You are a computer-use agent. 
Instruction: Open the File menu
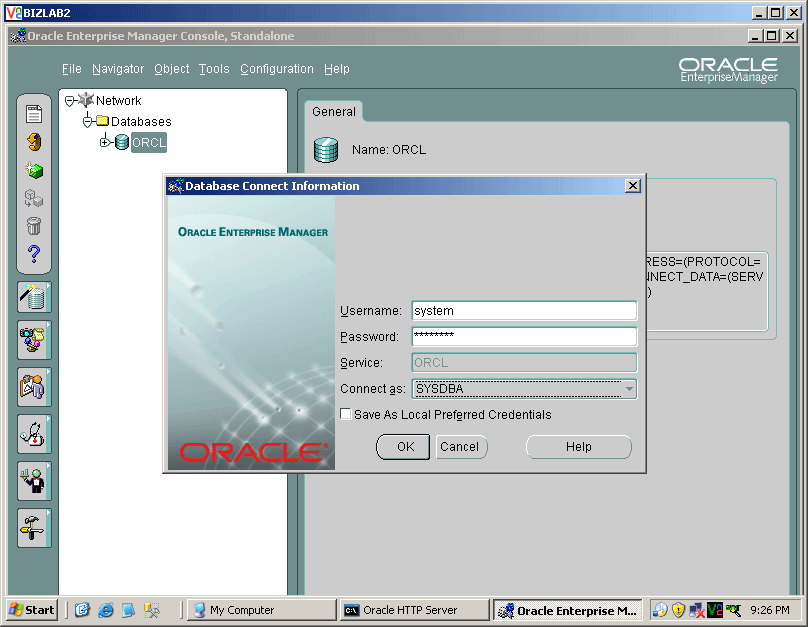tap(72, 69)
